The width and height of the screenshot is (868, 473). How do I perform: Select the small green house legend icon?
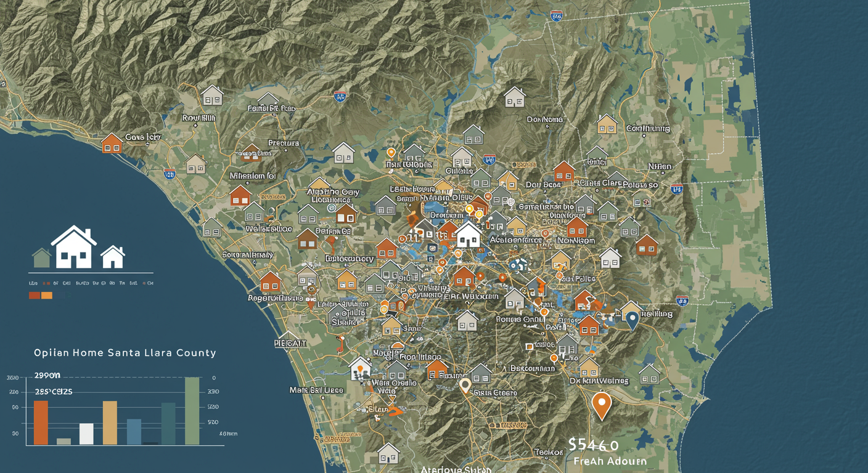point(41,257)
